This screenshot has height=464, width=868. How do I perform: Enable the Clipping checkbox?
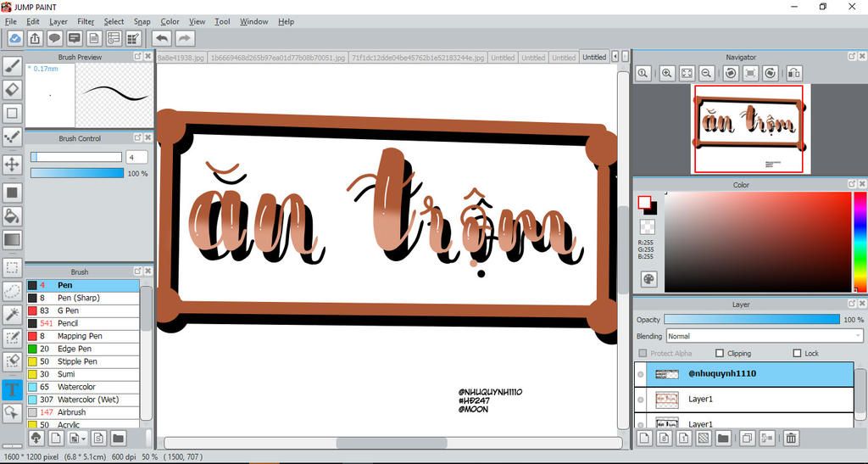pyautogui.click(x=719, y=353)
